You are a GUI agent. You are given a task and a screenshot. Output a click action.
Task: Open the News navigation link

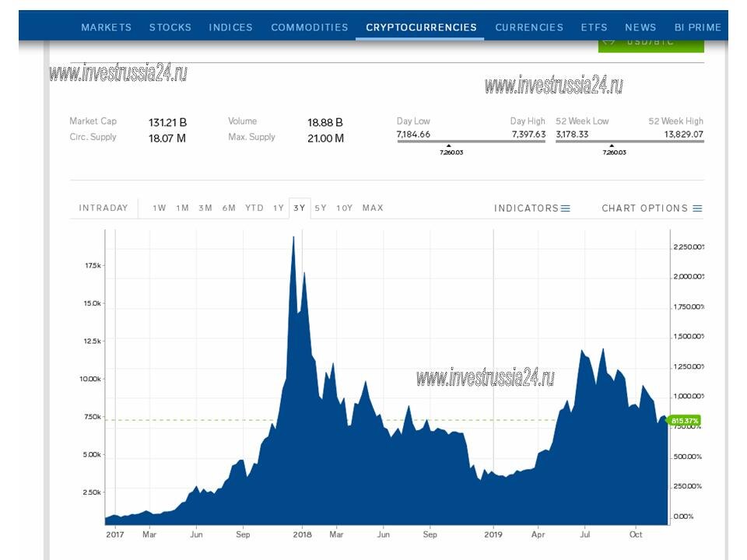[x=640, y=28]
